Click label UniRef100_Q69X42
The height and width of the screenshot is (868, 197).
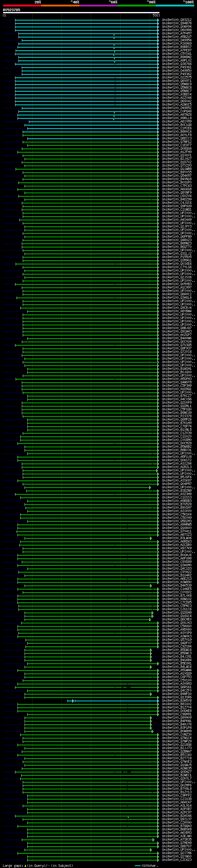click(177, 101)
